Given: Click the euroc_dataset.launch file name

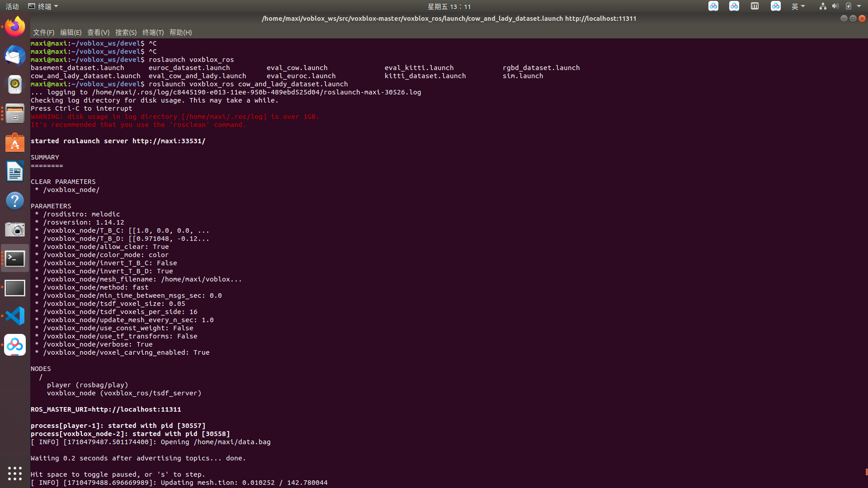Looking at the screenshot, I should tap(189, 68).
